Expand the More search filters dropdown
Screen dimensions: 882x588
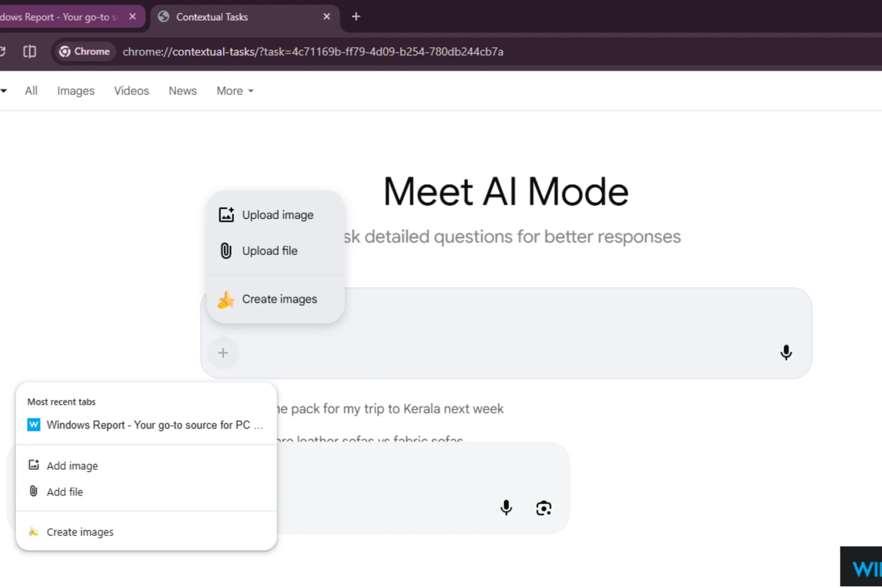click(234, 91)
